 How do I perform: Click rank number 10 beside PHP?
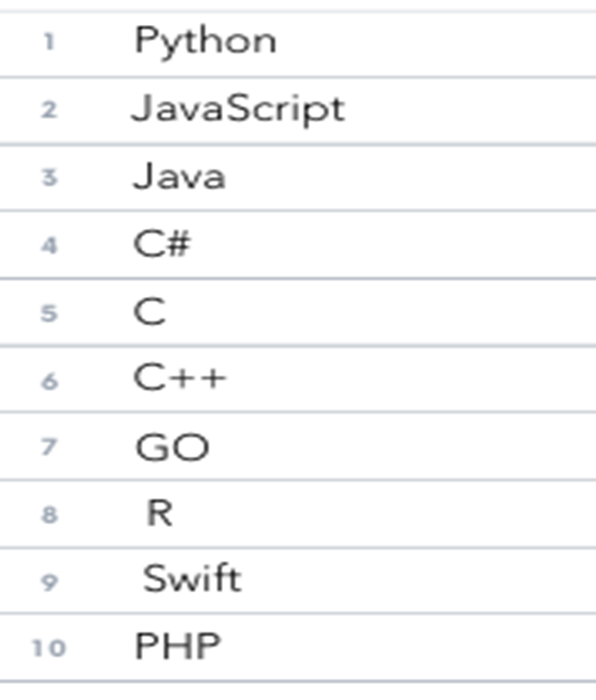pyautogui.click(x=49, y=647)
